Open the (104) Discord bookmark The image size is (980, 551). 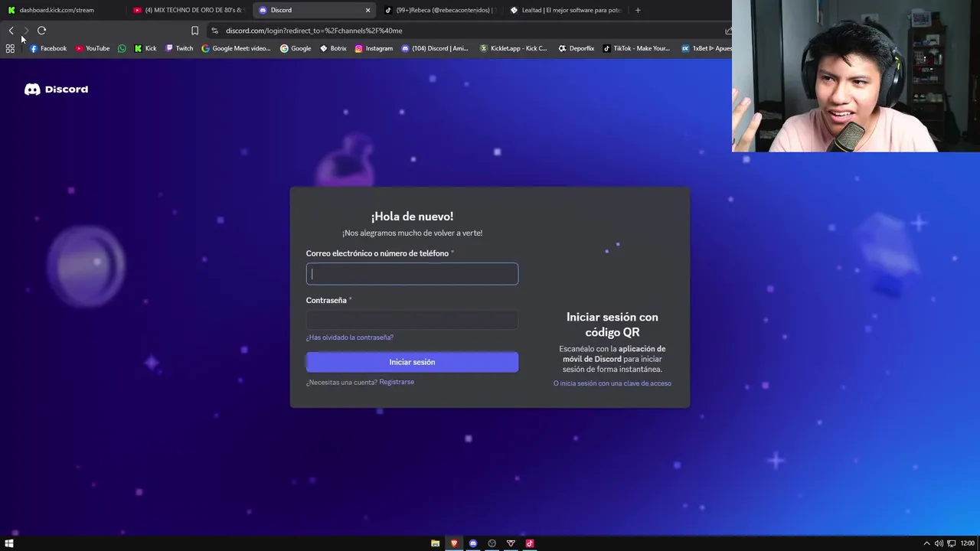[x=435, y=48]
